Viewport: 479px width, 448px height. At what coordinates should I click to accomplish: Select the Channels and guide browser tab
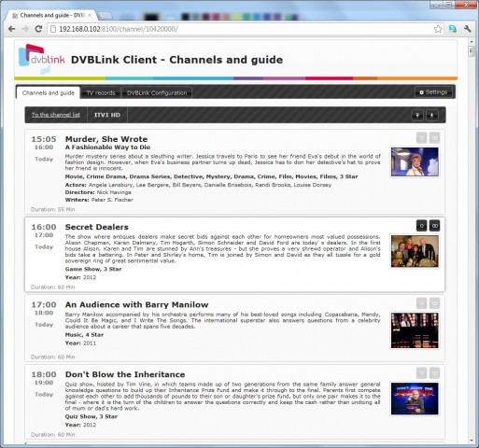click(51, 15)
